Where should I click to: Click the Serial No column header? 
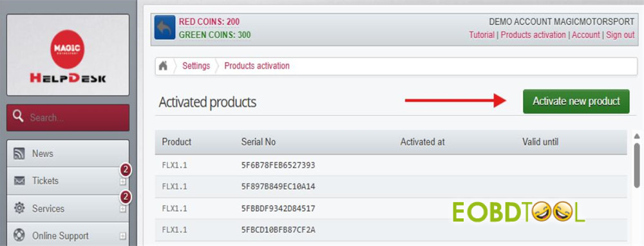(258, 142)
